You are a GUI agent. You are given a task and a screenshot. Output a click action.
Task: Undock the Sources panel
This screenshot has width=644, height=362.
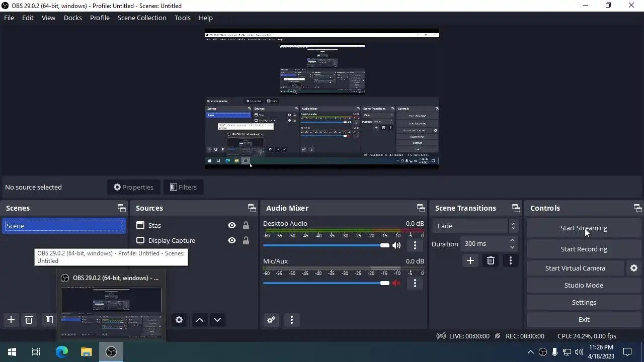click(252, 208)
